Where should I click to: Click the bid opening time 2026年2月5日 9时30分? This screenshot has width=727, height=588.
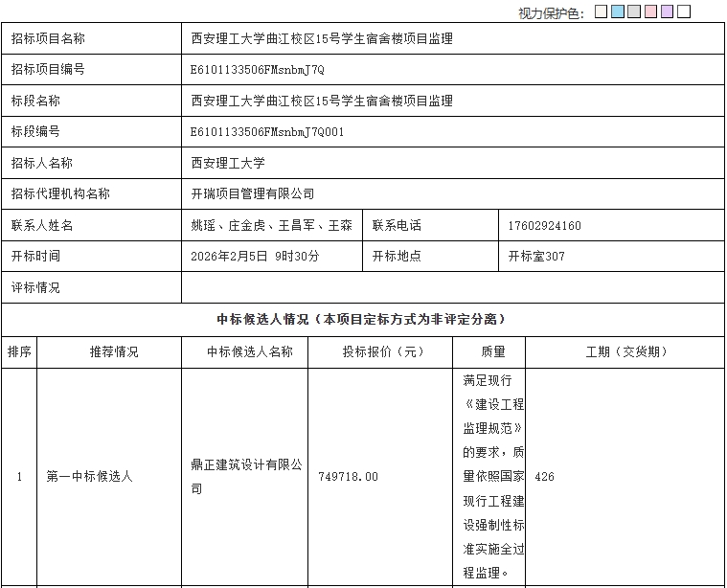click(x=256, y=257)
